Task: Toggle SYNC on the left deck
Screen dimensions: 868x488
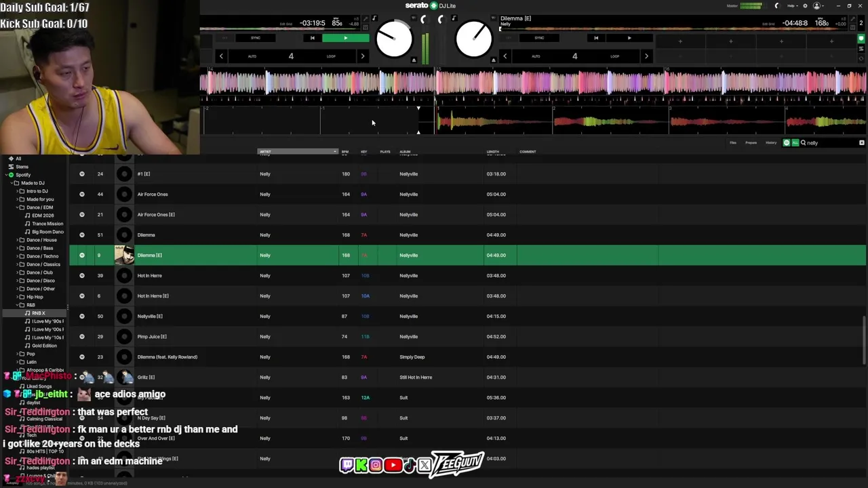Action: (256, 38)
